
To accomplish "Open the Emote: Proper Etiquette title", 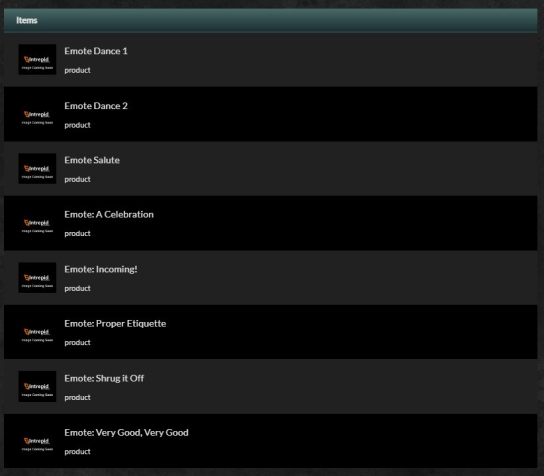I will (115, 324).
